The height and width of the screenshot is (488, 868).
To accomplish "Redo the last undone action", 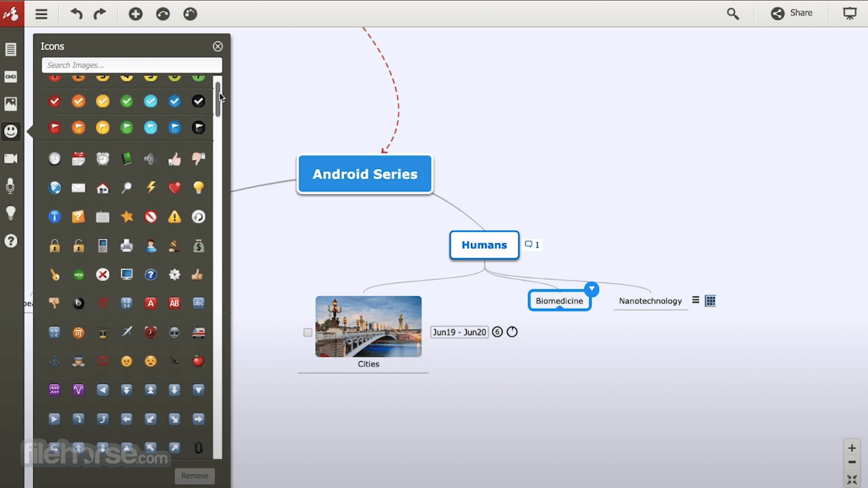I will click(100, 14).
